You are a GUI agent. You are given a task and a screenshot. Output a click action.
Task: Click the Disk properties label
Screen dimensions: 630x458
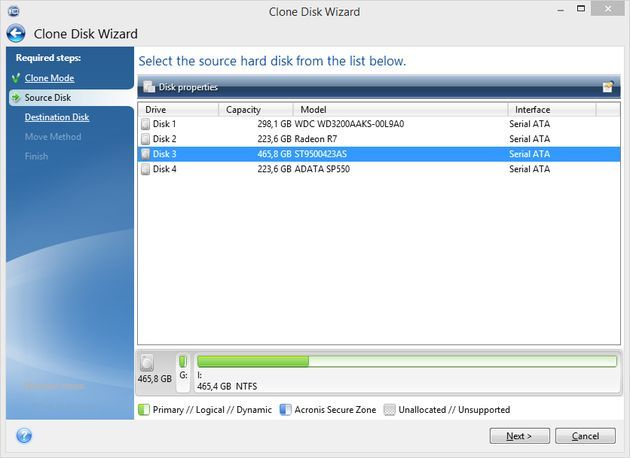[x=188, y=87]
